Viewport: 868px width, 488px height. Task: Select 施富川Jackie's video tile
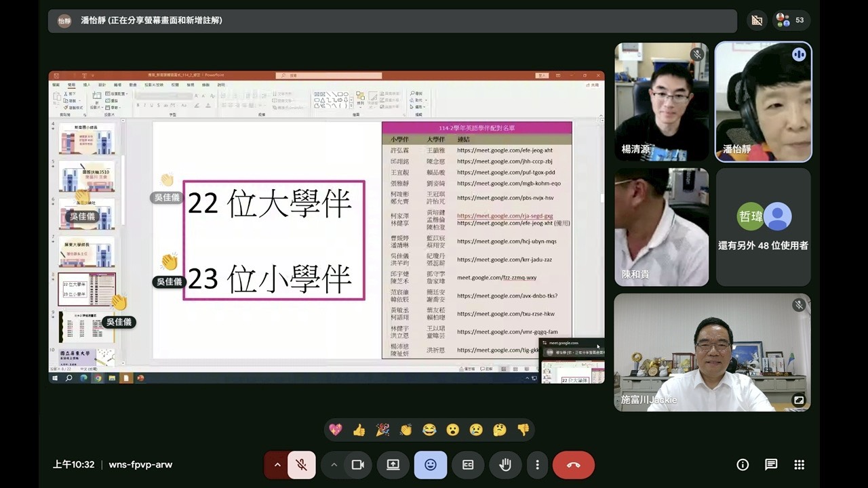point(712,352)
